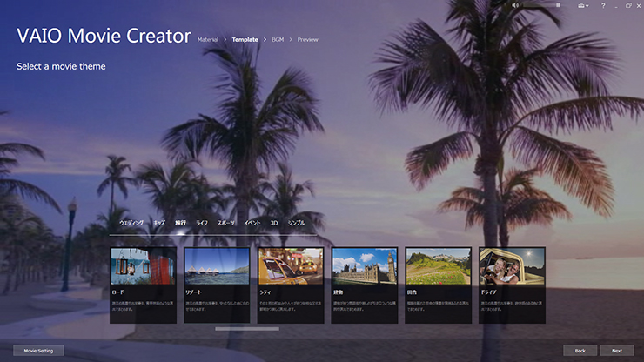Viewport: 644px width, 362px height.
Task: Click the Movie Setting button
Action: point(38,351)
